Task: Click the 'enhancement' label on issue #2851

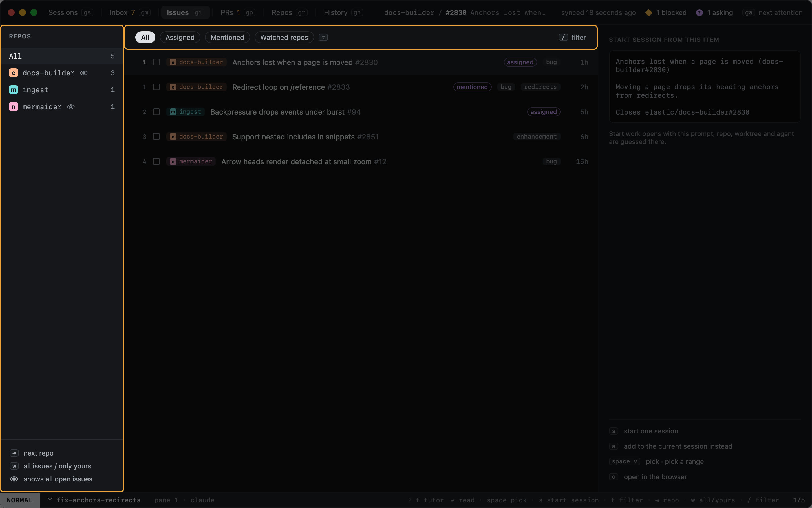Action: 537,137
